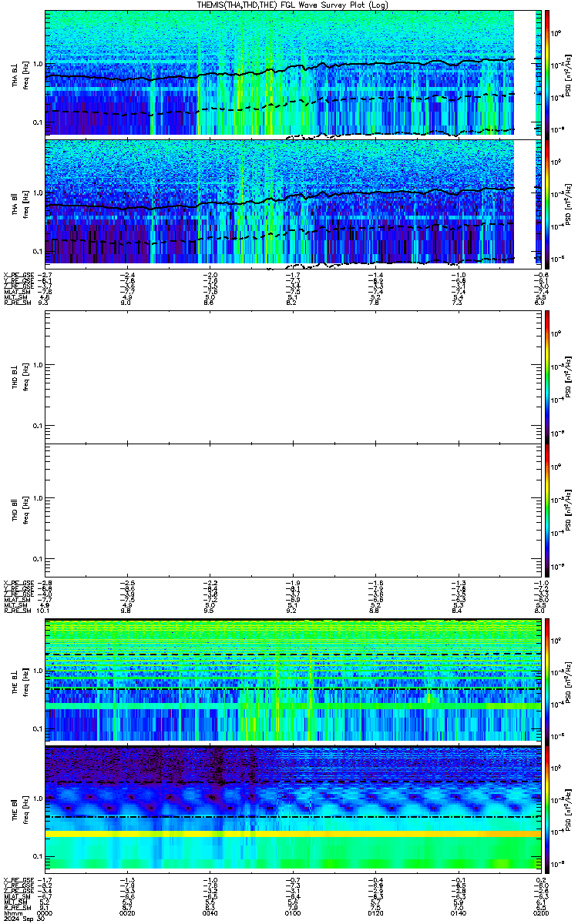Click the R_RE_SM row label under THA panels
The width and height of the screenshot is (578, 924).
tap(17, 304)
